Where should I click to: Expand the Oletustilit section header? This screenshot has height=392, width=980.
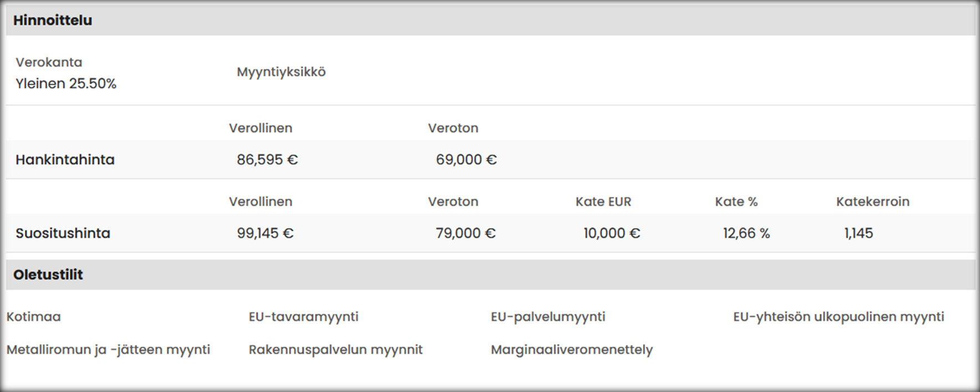pyautogui.click(x=48, y=274)
